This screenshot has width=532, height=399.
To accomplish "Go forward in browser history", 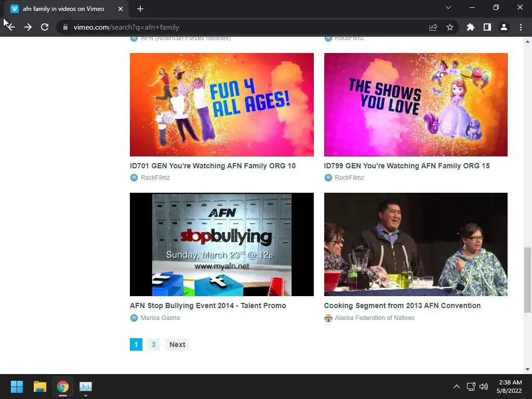I will (x=28, y=27).
